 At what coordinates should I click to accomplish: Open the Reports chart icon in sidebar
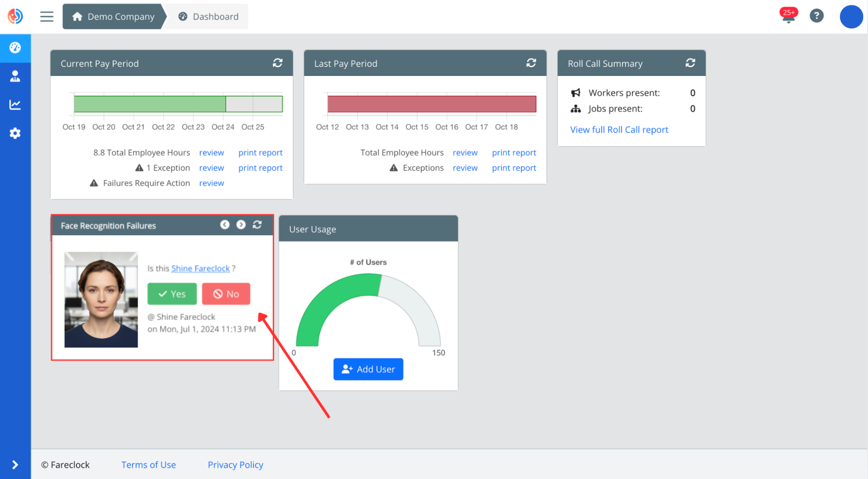click(x=15, y=105)
